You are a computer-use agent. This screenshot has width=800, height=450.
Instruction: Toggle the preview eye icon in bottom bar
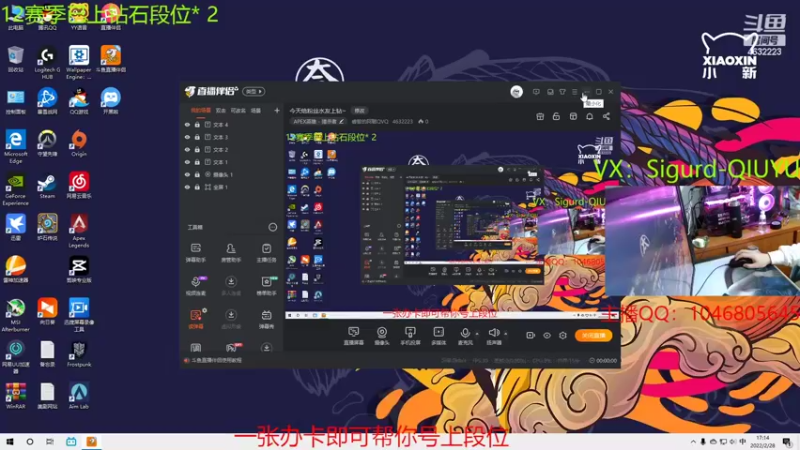(547, 335)
